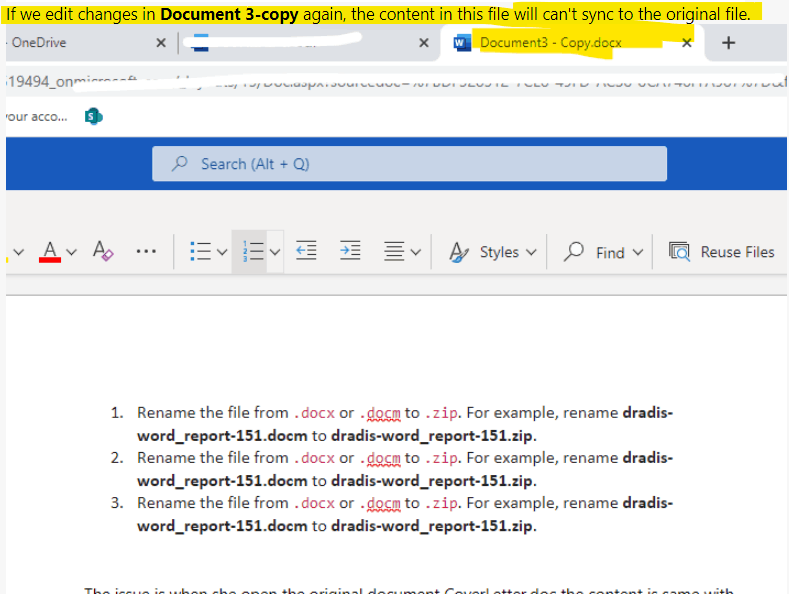The width and height of the screenshot is (789, 594).
Task: Click the browser address bar URL
Action: 397,81
